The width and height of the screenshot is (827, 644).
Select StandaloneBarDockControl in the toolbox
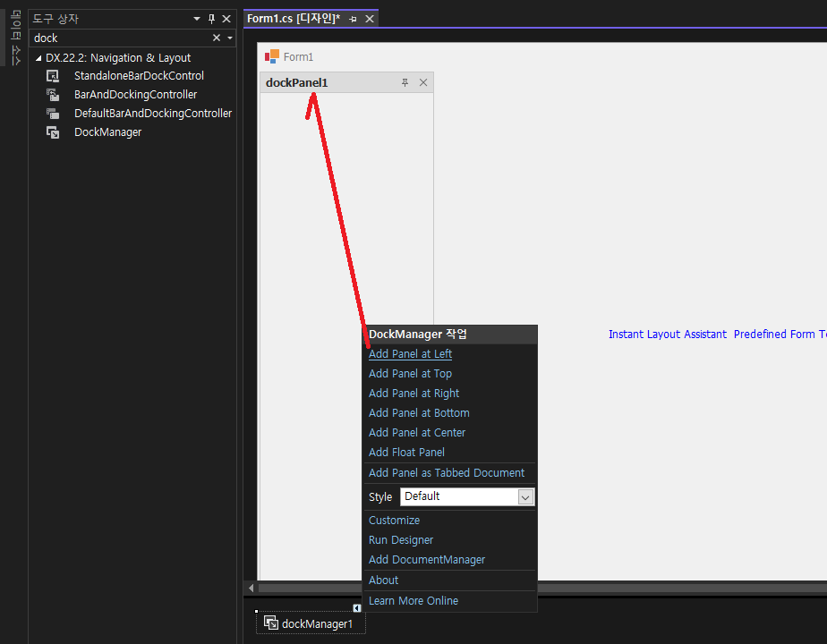point(139,76)
